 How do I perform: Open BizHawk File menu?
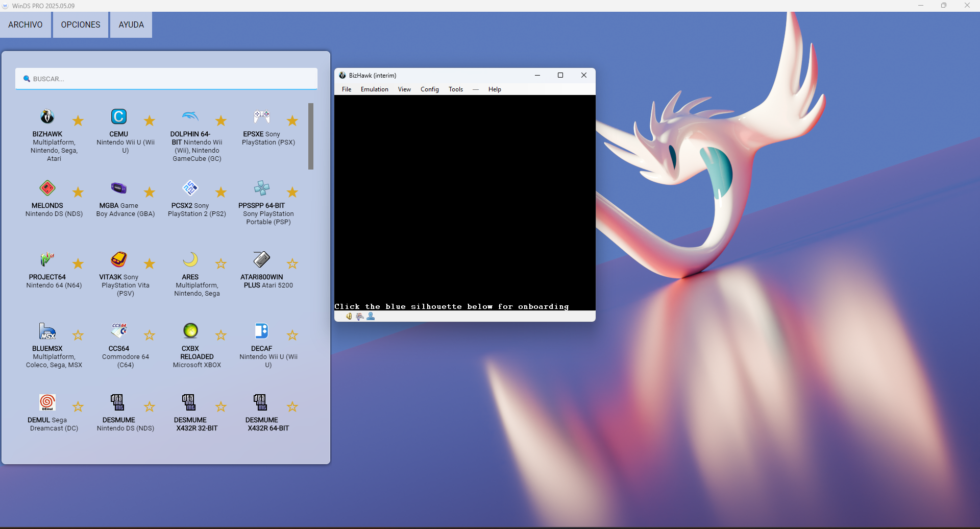347,89
